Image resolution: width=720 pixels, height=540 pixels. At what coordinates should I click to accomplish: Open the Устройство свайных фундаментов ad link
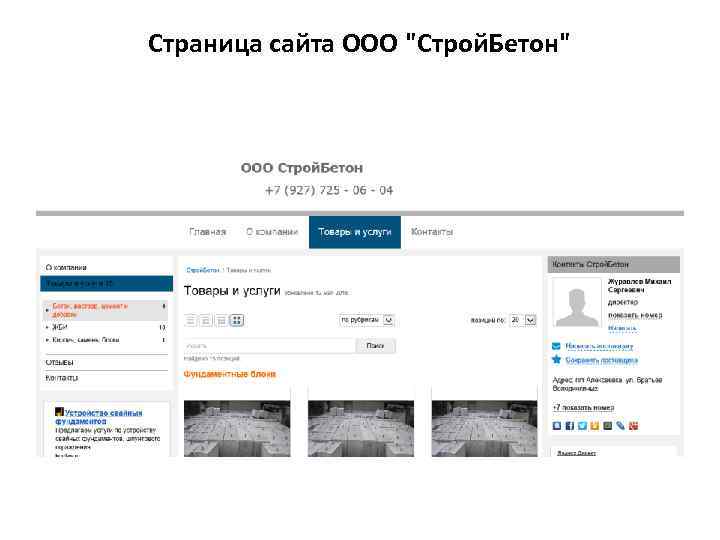pos(99,416)
